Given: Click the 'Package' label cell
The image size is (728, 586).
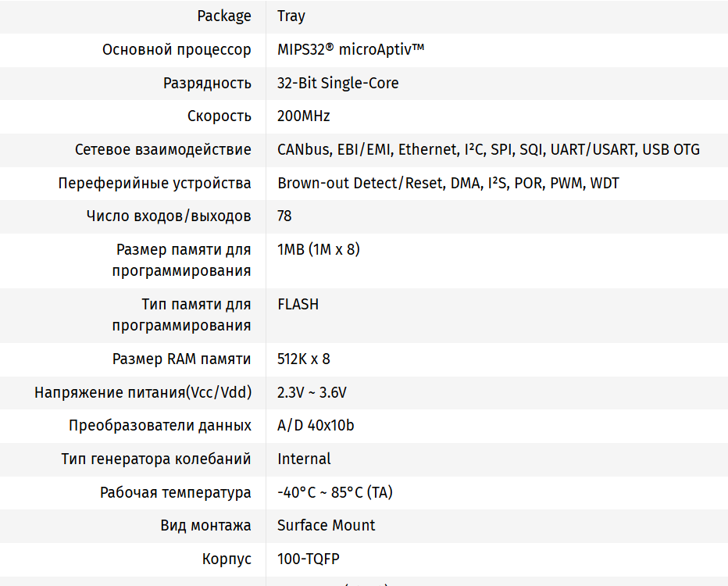Looking at the screenshot, I should [224, 16].
